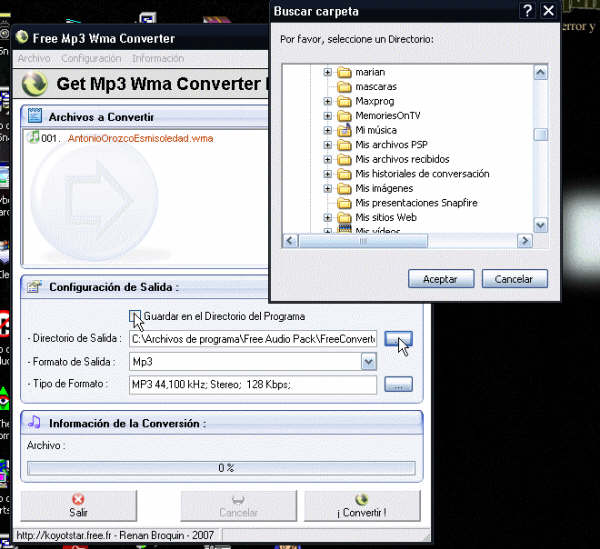Image resolution: width=600 pixels, height=549 pixels.
Task: Click the Información de la Conversión note icon
Action: pyautogui.click(x=34, y=422)
